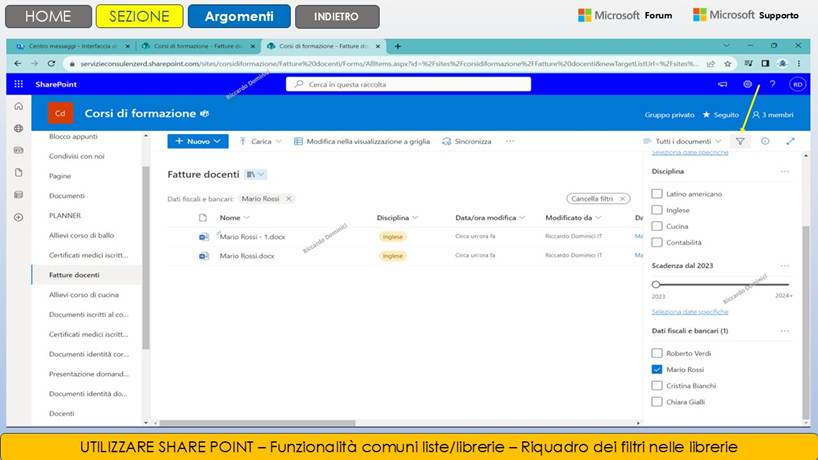Open the Disciplina filter section ellipsis menu
The height and width of the screenshot is (460, 818).
785,172
